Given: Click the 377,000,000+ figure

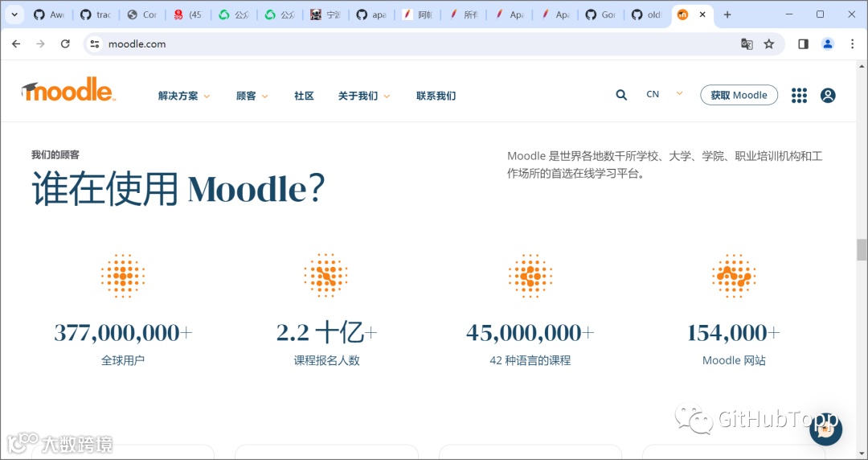Looking at the screenshot, I should pyautogui.click(x=123, y=332).
